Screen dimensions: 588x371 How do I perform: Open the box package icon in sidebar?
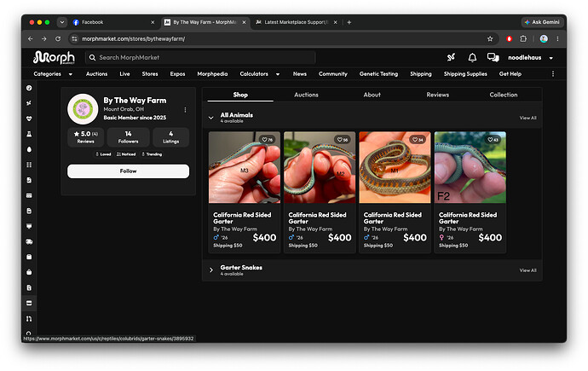(x=29, y=257)
